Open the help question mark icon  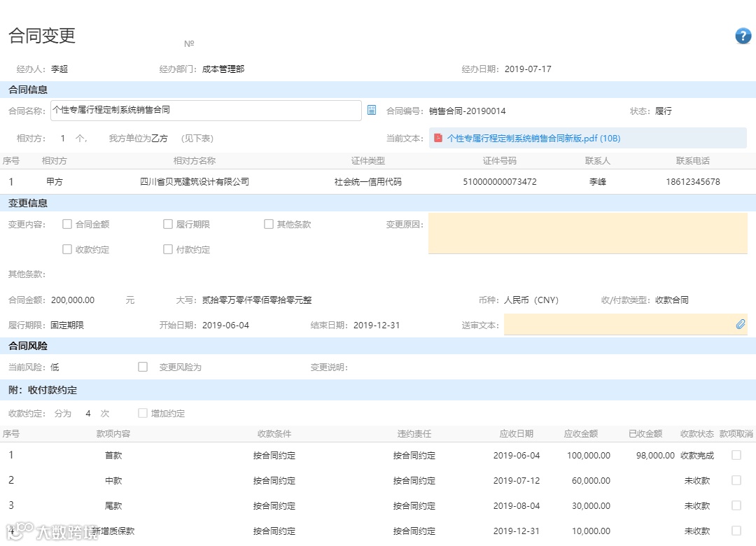click(x=743, y=36)
